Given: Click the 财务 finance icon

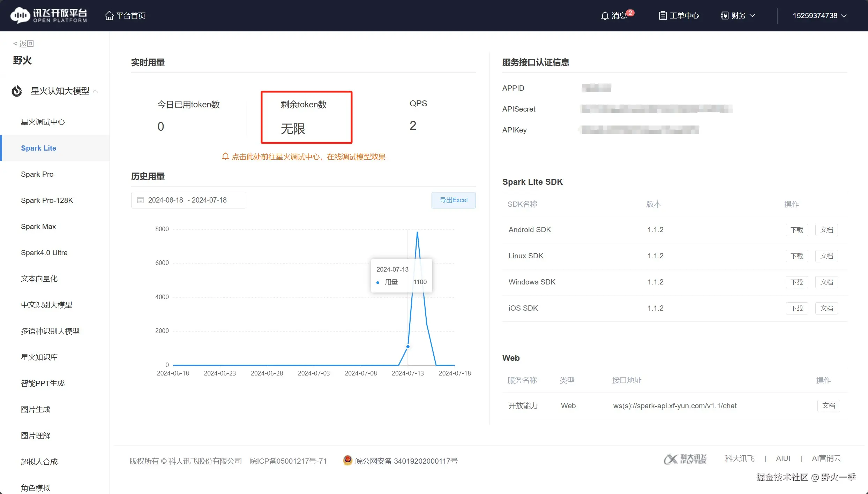Looking at the screenshot, I should coord(725,16).
